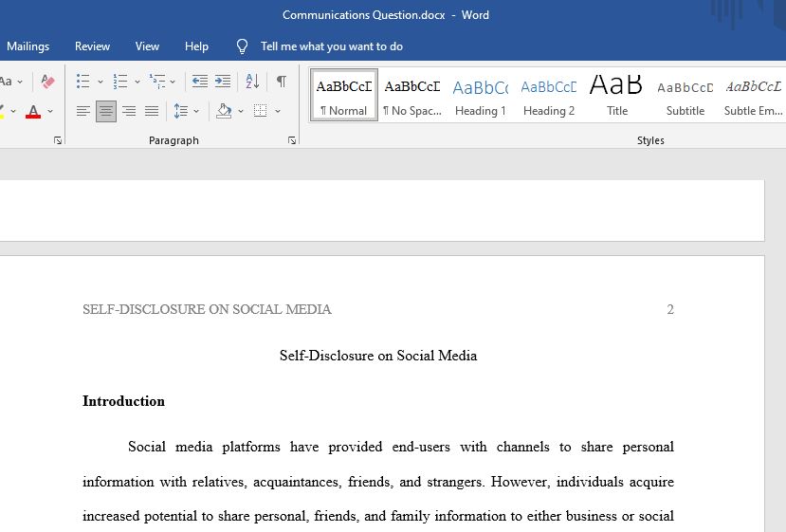Align text right
Image resolution: width=786 pixels, height=532 pixels.
tap(129, 111)
